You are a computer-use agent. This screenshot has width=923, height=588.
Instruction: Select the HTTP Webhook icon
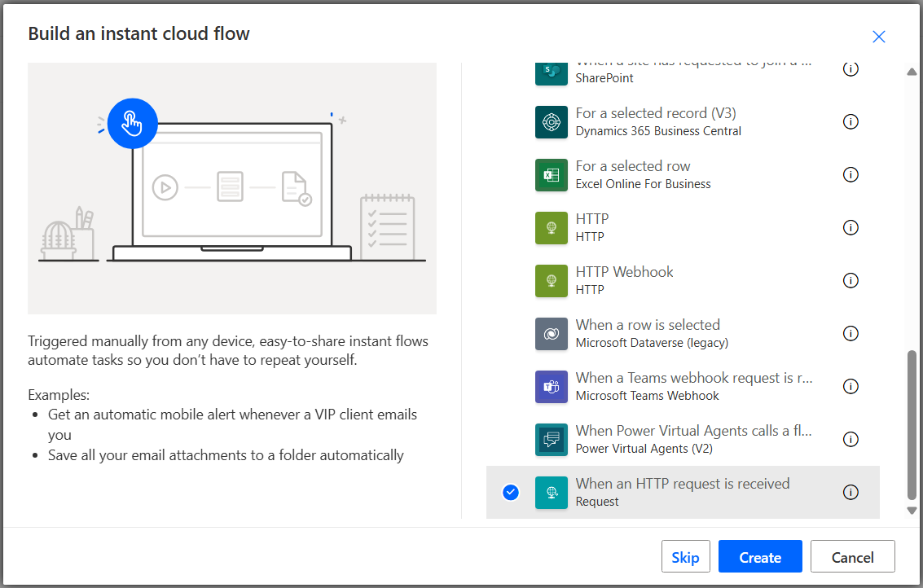(x=551, y=280)
